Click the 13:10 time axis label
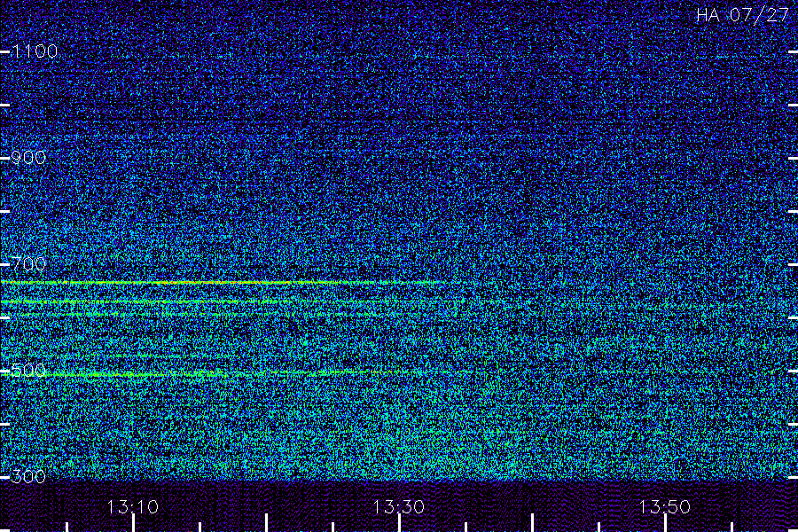This screenshot has height=532, width=798. click(133, 507)
